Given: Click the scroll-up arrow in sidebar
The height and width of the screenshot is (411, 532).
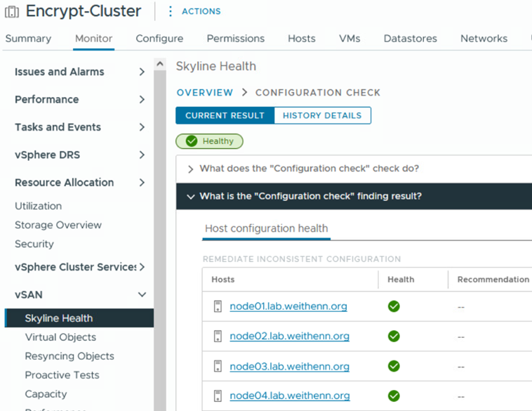Looking at the screenshot, I should pyautogui.click(x=160, y=63).
